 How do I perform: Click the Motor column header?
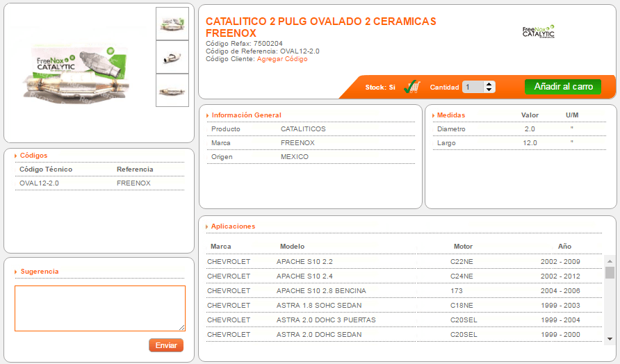(463, 246)
